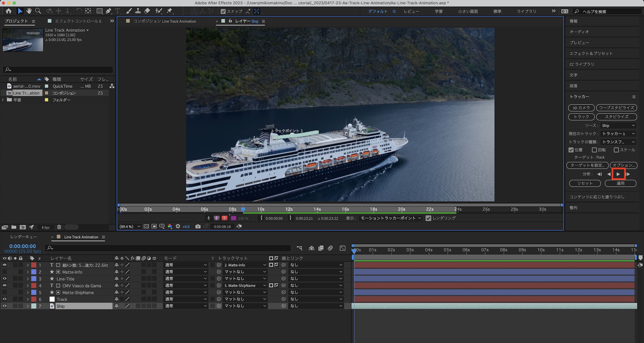Take snapshot with camera icon
The height and width of the screenshot is (343, 644).
pyautogui.click(x=198, y=226)
